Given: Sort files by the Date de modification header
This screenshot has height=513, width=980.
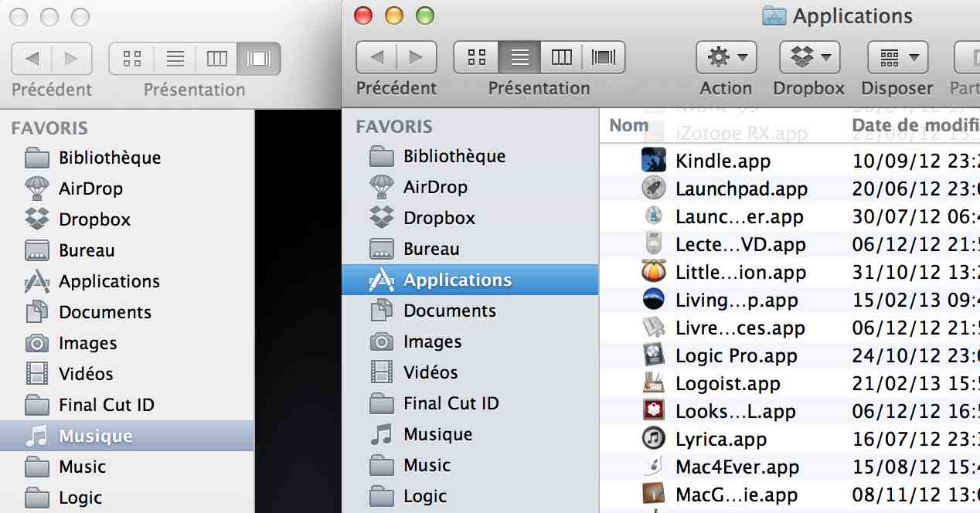Looking at the screenshot, I should tap(915, 125).
